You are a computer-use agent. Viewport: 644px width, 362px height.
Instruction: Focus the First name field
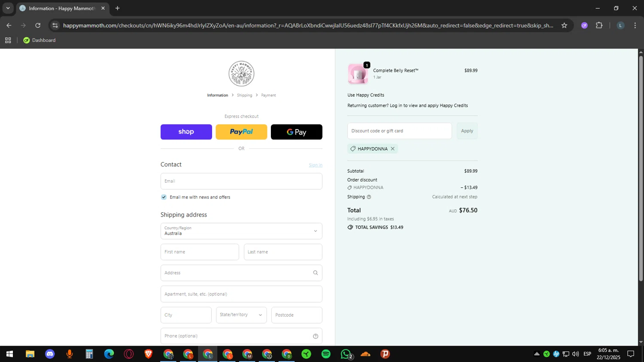(200, 252)
